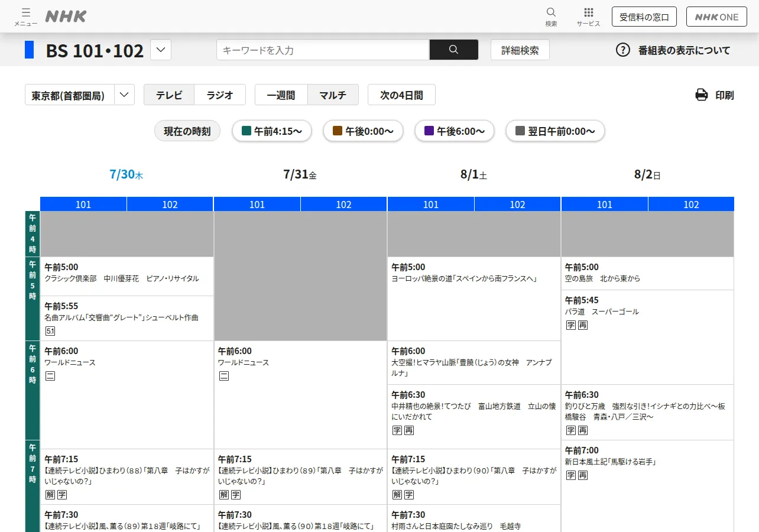Screen dimensions: 759x532
Task: Open 村雨さんと日本庭園たしなみ巡り 毛越寺
Action: tap(456, 526)
